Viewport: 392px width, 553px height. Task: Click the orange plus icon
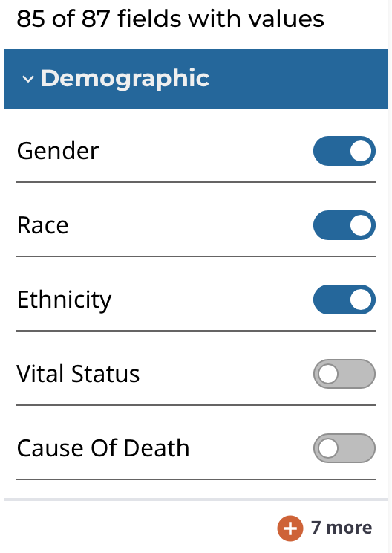click(290, 528)
